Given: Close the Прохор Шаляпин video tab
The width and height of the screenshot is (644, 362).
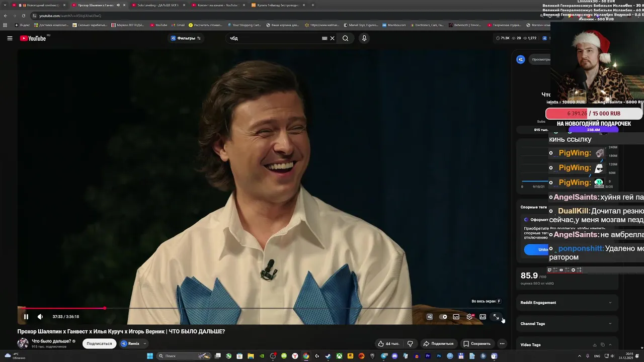Looking at the screenshot, I should pyautogui.click(x=124, y=5).
